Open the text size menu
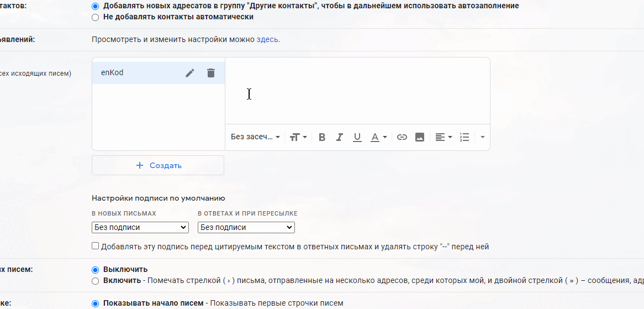The height and width of the screenshot is (309, 644). pyautogui.click(x=298, y=137)
